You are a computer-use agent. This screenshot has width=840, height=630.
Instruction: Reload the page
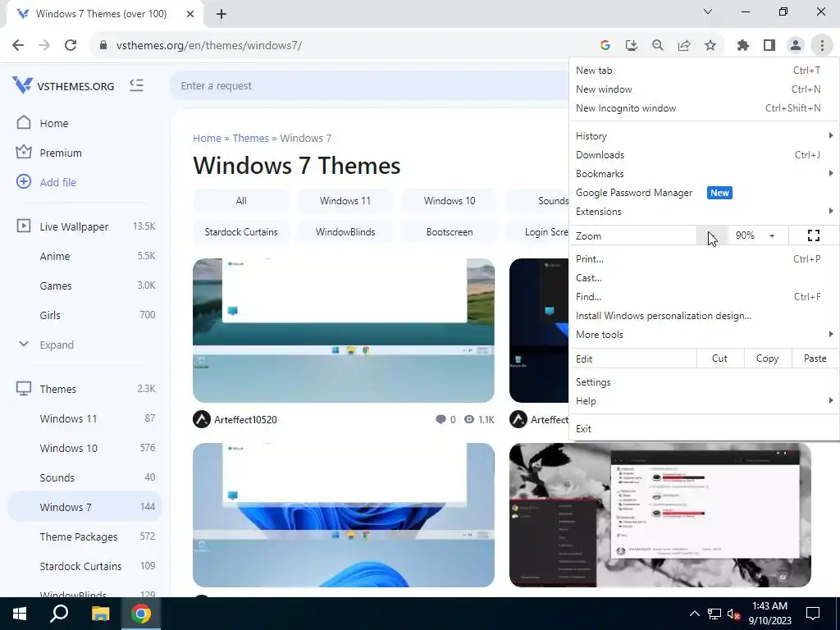pos(71,46)
